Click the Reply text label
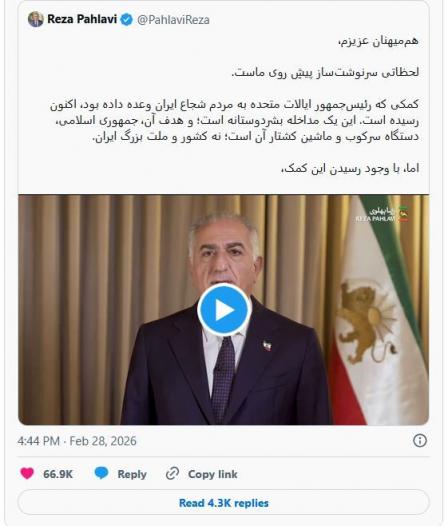The width and height of the screenshot is (448, 526). (132, 474)
